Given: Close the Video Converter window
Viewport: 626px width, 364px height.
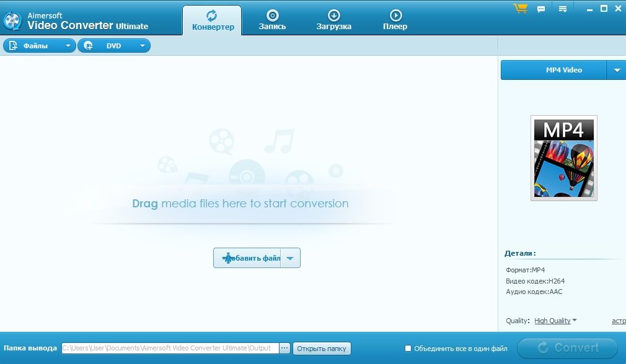Looking at the screenshot, I should [x=619, y=9].
